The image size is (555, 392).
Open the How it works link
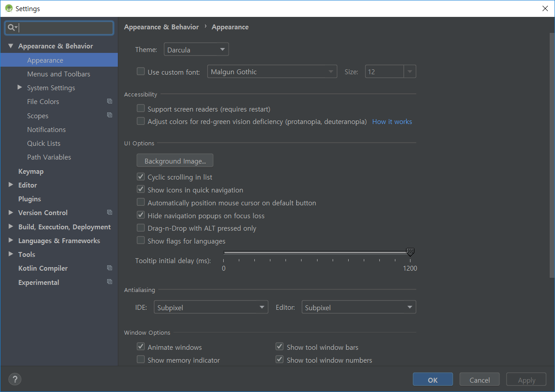pyautogui.click(x=392, y=121)
